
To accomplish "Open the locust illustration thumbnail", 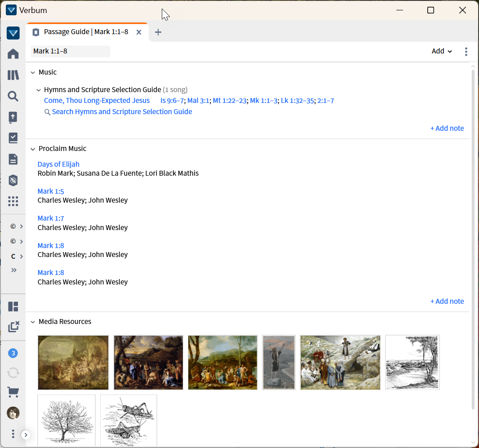I will 129,421.
